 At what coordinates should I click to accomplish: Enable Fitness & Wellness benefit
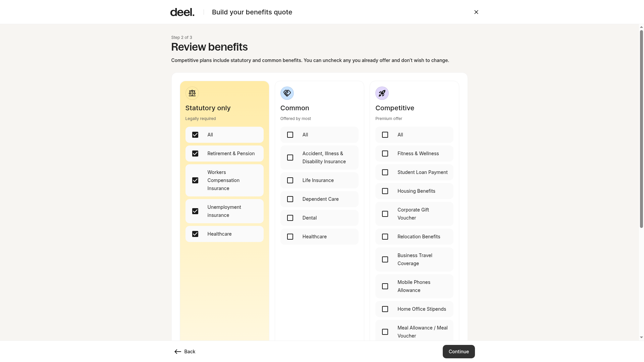(x=385, y=154)
